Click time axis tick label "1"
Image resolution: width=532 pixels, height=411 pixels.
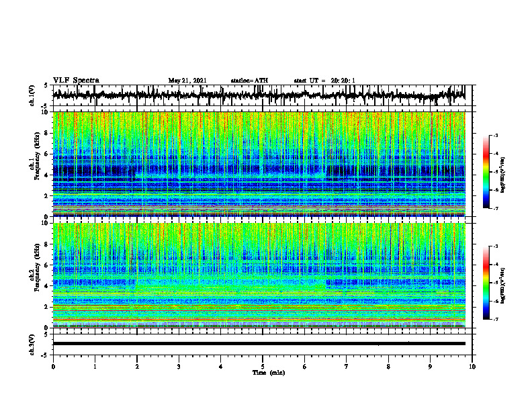[x=95, y=367]
